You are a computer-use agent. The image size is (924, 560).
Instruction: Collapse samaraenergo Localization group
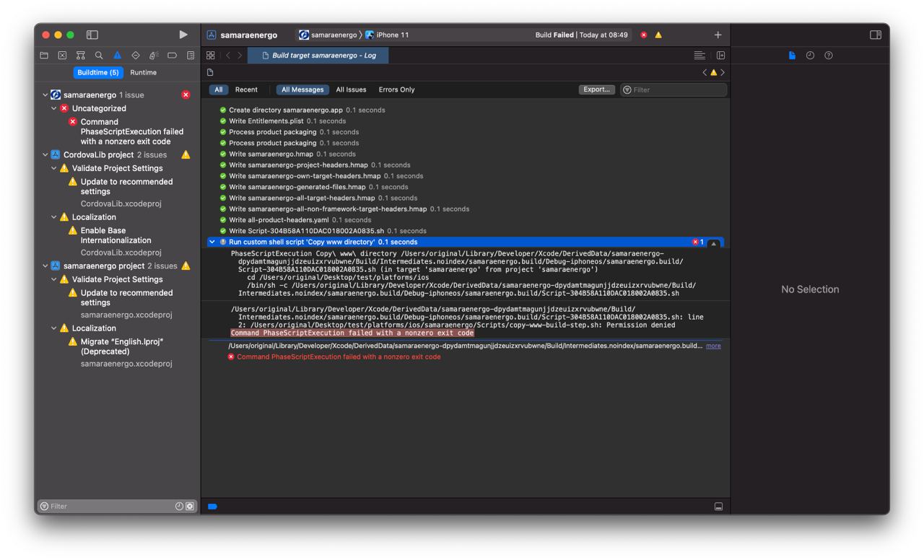tap(53, 328)
